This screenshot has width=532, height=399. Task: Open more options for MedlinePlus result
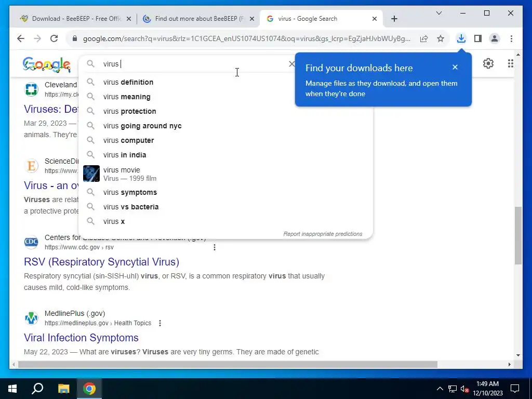pos(160,323)
